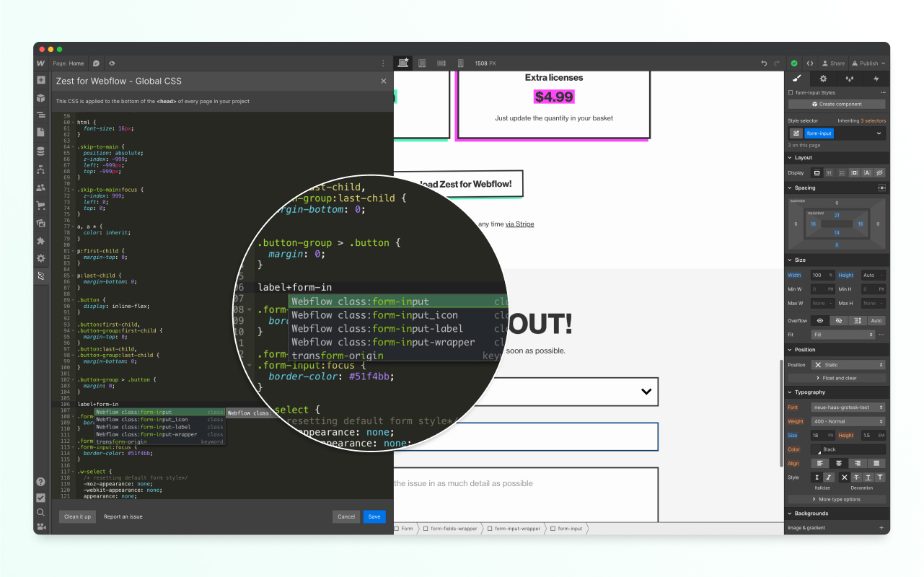Switch to the Interactions lightning tab
The height and width of the screenshot is (577, 924).
tap(876, 79)
